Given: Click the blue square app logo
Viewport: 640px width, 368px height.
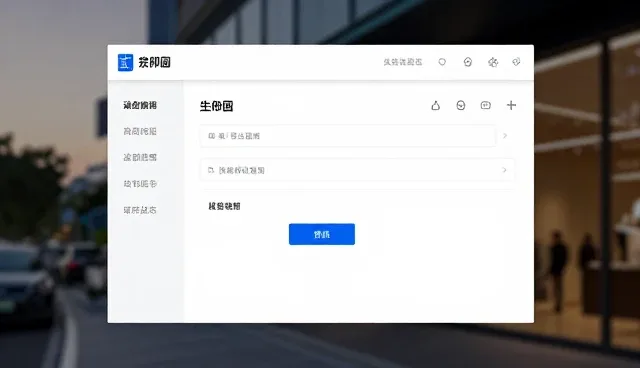Looking at the screenshot, I should 125,62.
